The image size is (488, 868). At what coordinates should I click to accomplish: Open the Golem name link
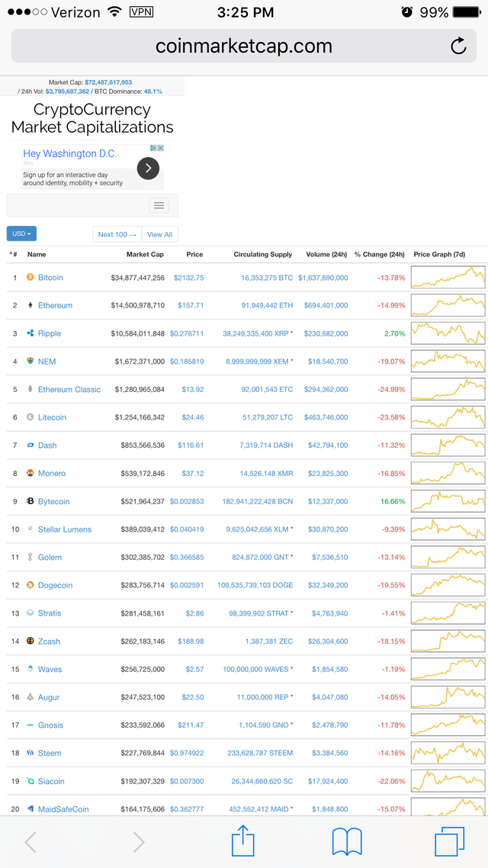[x=50, y=557]
